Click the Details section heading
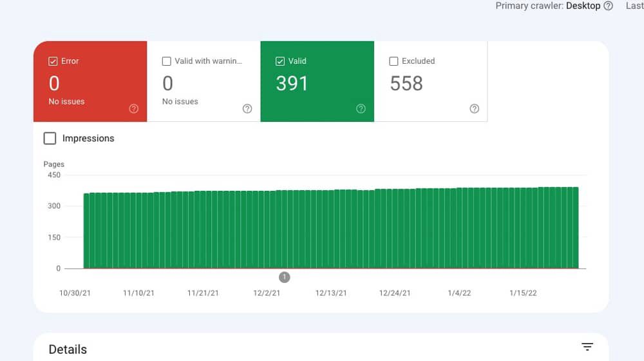644x361 pixels. (68, 349)
